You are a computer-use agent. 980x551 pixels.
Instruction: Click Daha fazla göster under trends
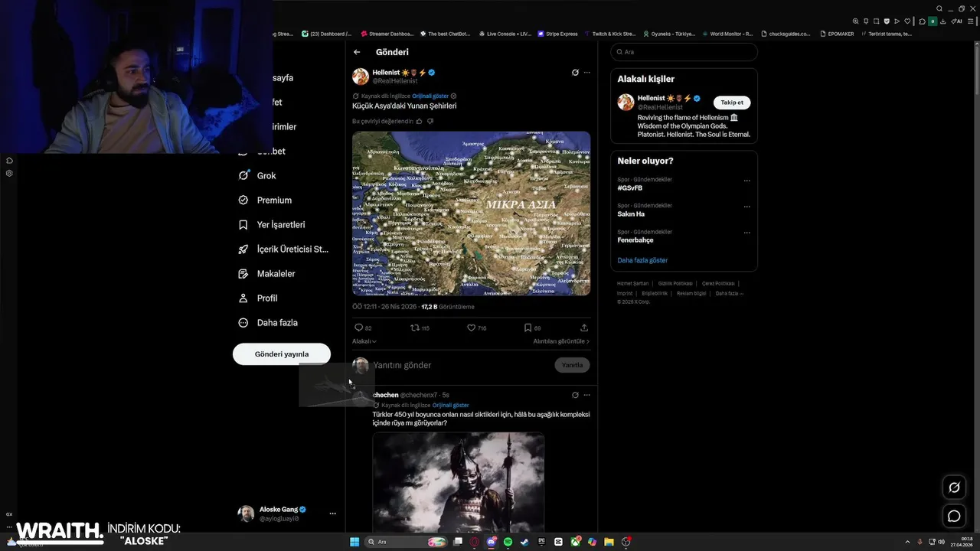point(642,260)
